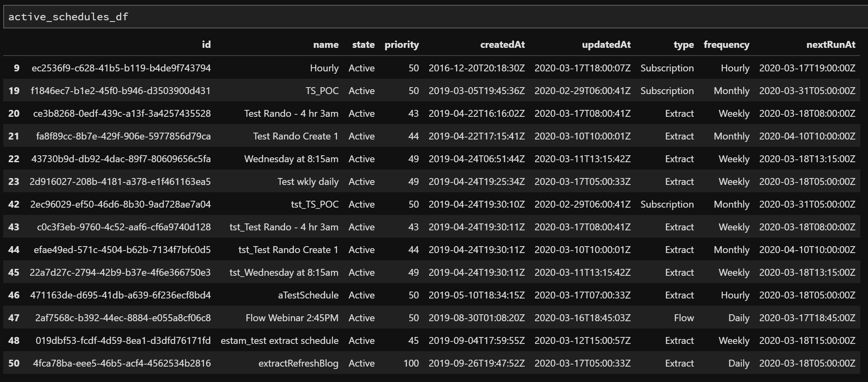Click the aTestSchedule name cell

312,295
